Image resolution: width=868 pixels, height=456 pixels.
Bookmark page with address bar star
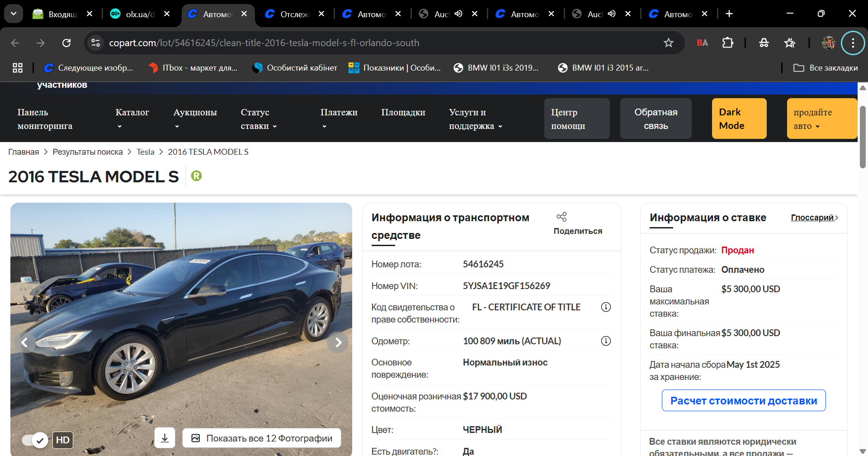click(668, 43)
